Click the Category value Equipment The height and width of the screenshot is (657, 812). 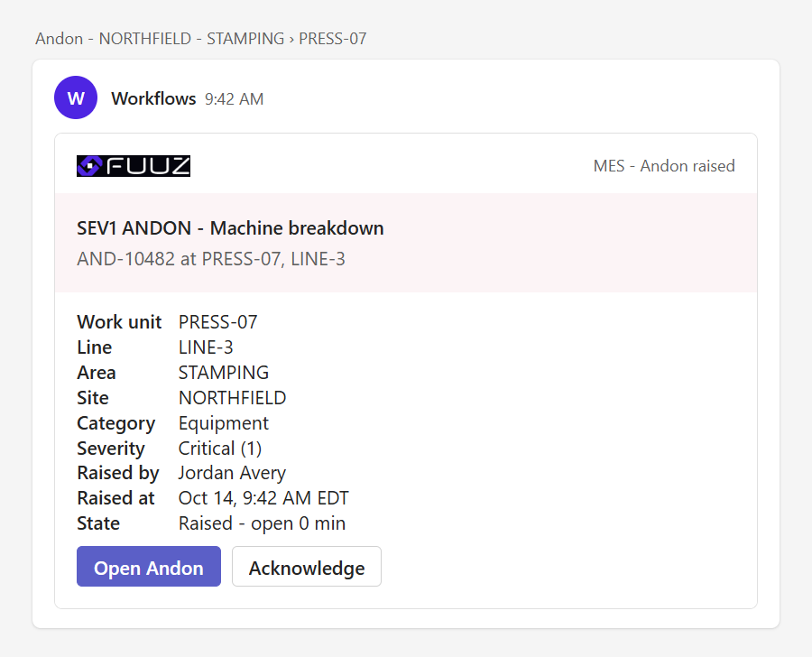[224, 423]
